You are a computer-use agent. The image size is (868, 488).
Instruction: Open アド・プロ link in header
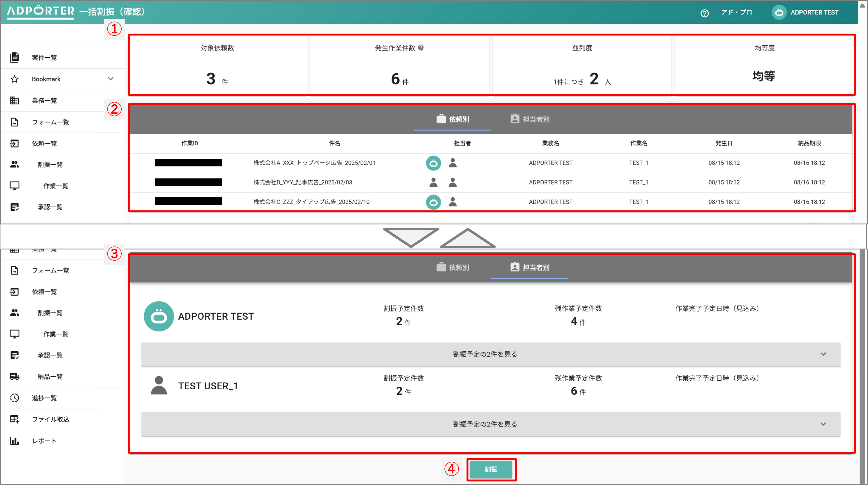coord(737,13)
